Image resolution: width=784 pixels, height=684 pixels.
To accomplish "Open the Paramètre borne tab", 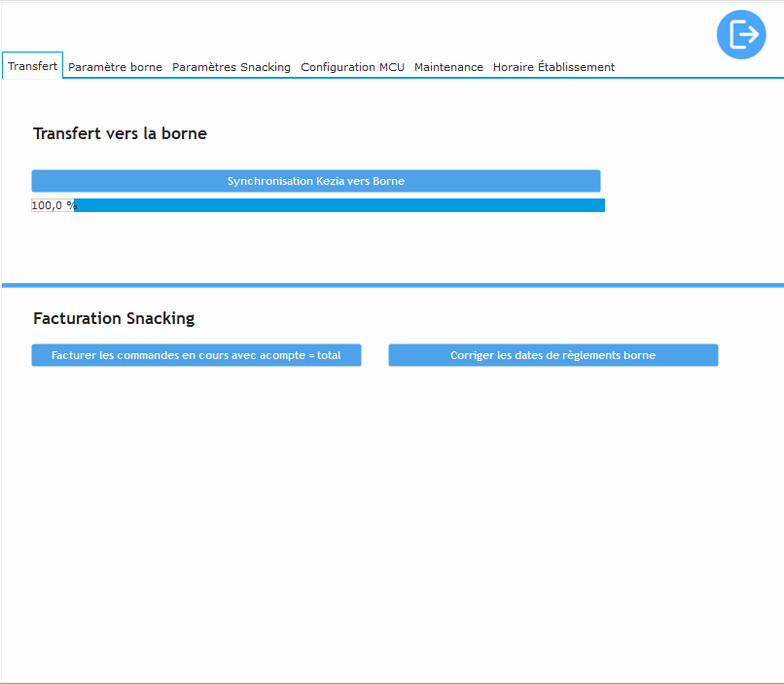I will coord(115,67).
